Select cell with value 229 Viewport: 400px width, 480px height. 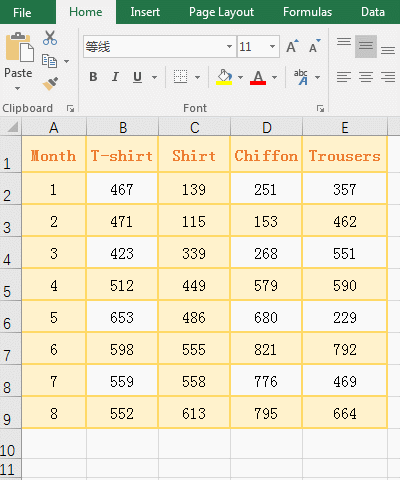point(345,317)
